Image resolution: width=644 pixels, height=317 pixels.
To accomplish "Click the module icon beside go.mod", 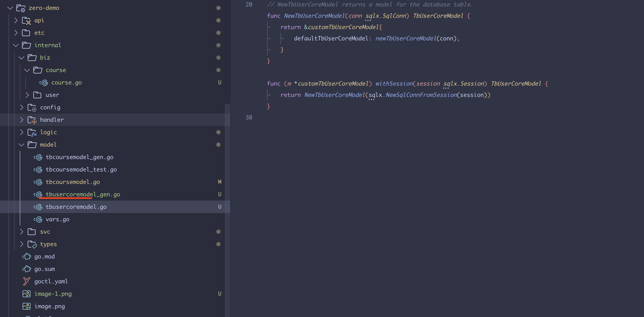I will click(27, 257).
